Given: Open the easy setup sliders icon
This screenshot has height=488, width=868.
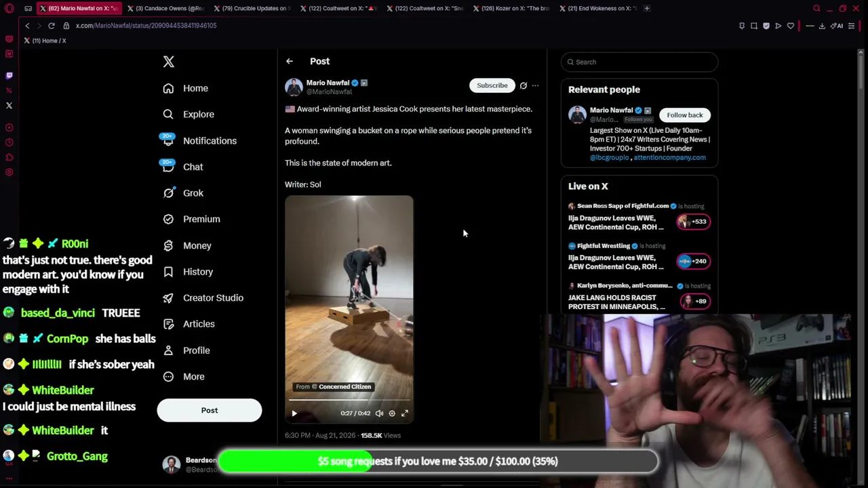Looking at the screenshot, I should pos(852,26).
